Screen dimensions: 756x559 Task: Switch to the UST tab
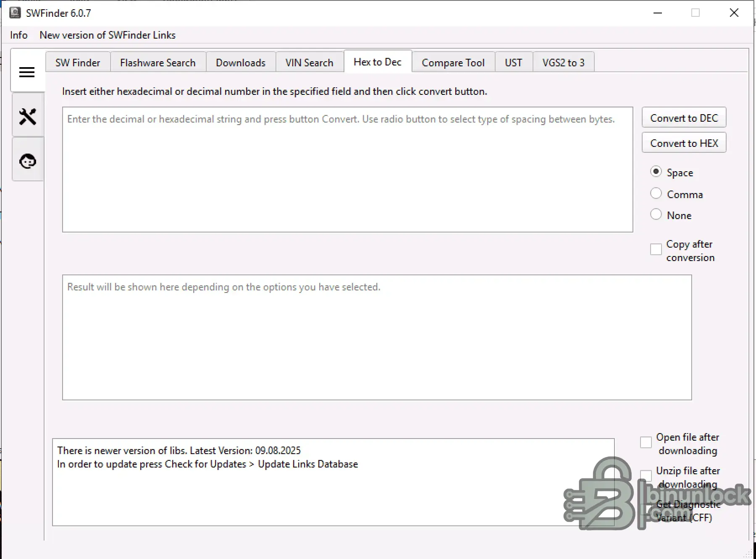tap(514, 63)
